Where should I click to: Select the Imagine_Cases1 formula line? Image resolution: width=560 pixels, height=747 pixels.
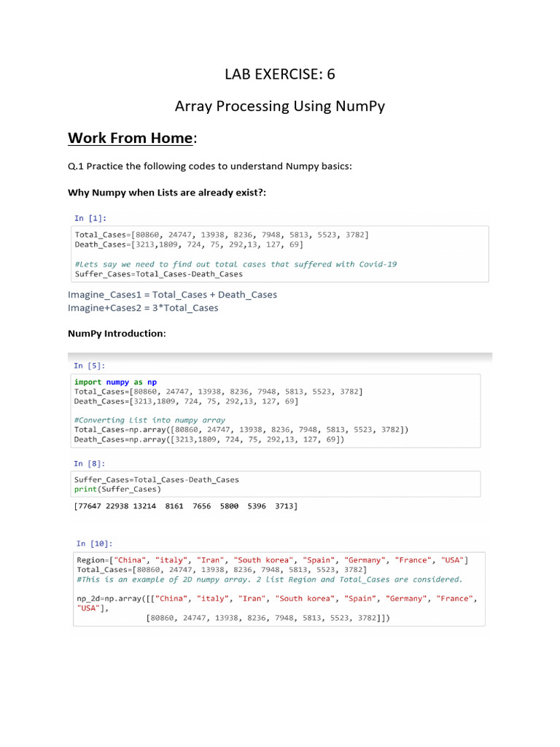(172, 295)
